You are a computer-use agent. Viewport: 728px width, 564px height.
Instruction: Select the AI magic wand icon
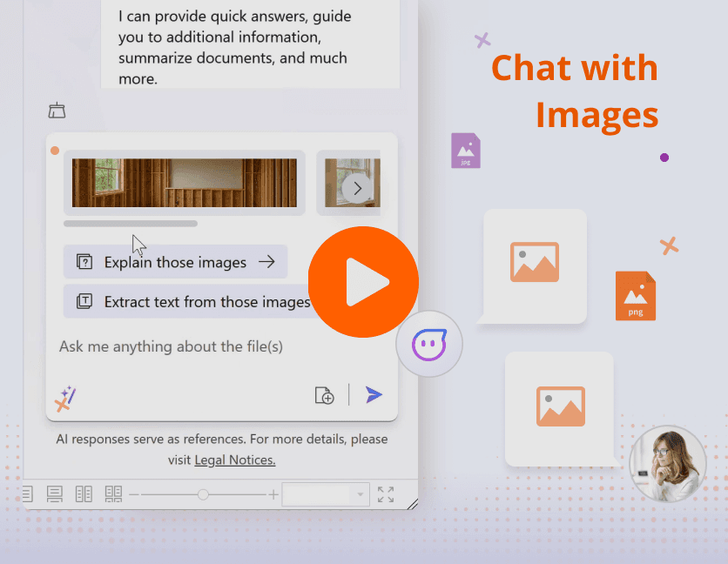tap(64, 399)
